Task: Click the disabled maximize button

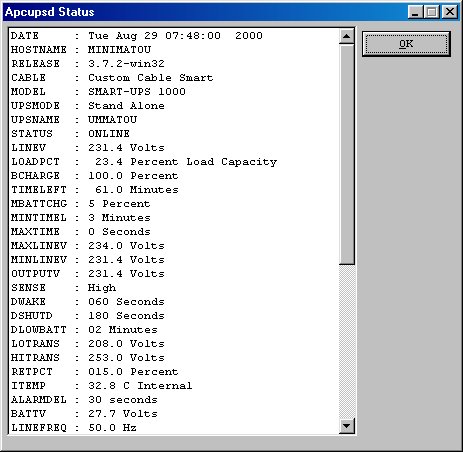Action: pos(432,12)
